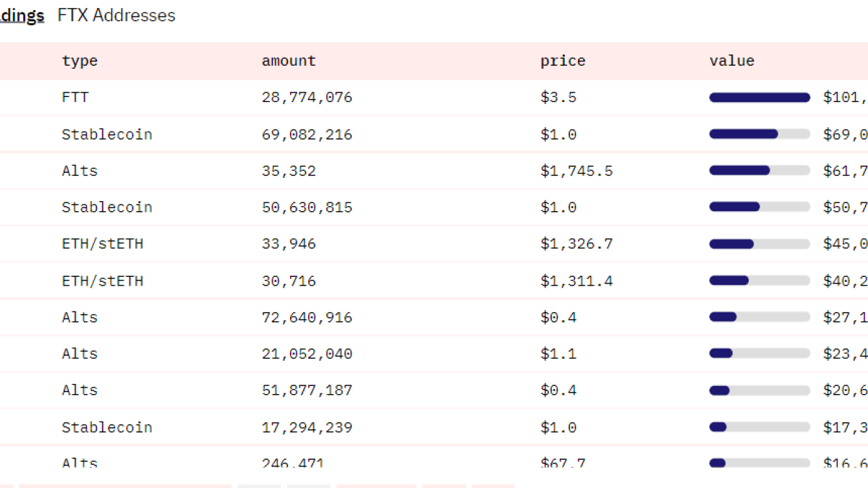Click the value column header
This screenshot has height=488, width=868.
click(x=731, y=61)
